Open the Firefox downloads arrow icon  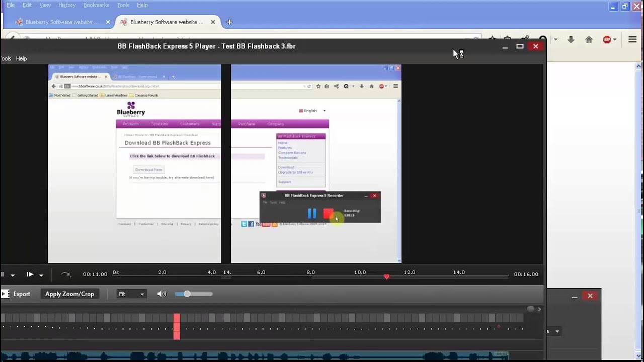click(571, 40)
